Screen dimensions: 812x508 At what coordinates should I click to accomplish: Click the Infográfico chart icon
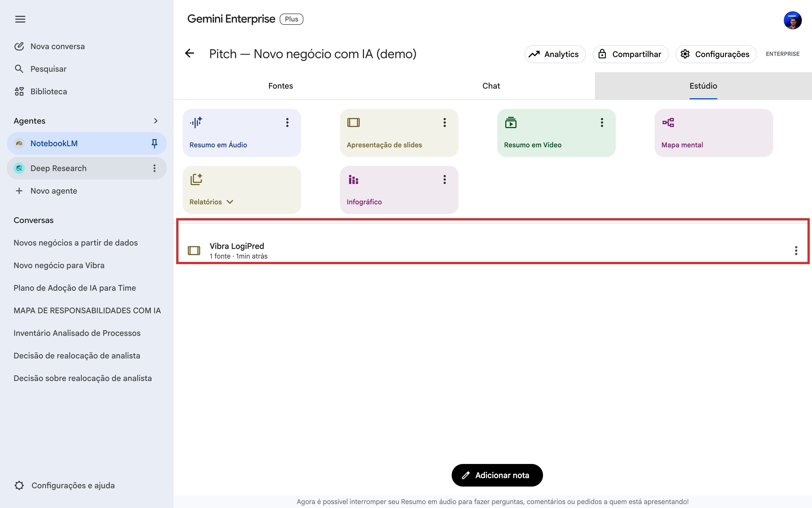tap(353, 179)
